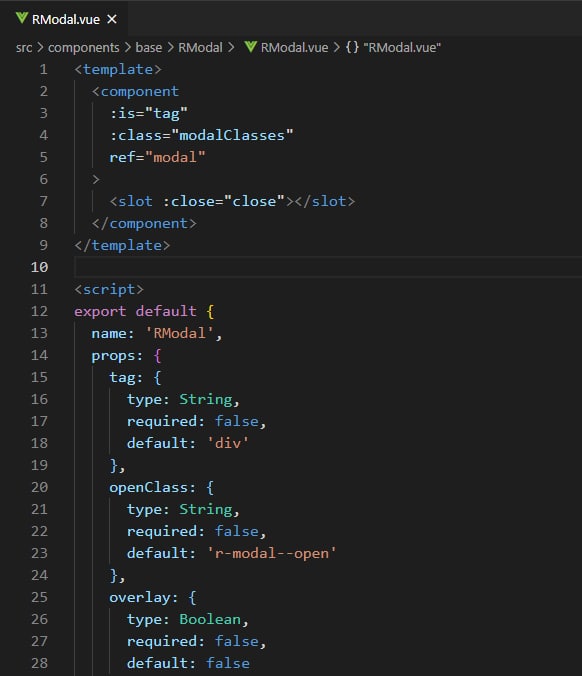Screen dimensions: 582x676
Task: Click the lone '>' on line 6
Action: (x=96, y=179)
